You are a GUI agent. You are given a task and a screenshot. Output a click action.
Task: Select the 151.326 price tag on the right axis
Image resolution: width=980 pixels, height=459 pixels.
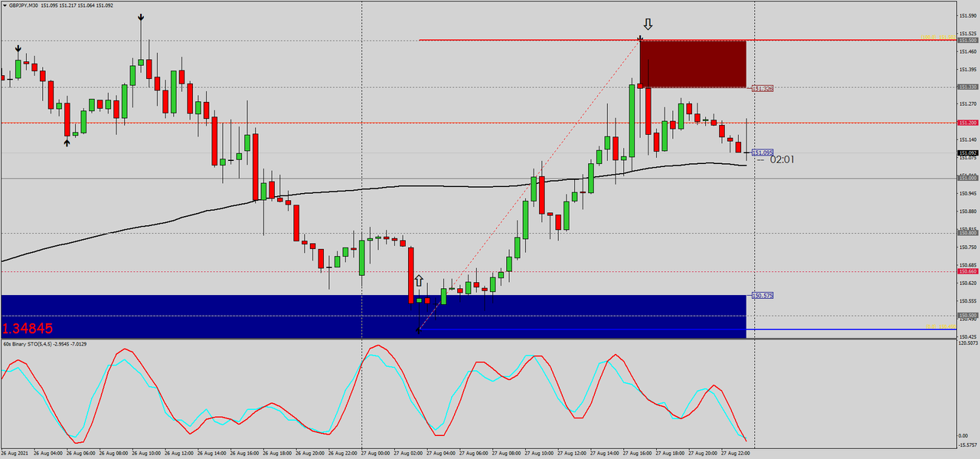(x=763, y=87)
